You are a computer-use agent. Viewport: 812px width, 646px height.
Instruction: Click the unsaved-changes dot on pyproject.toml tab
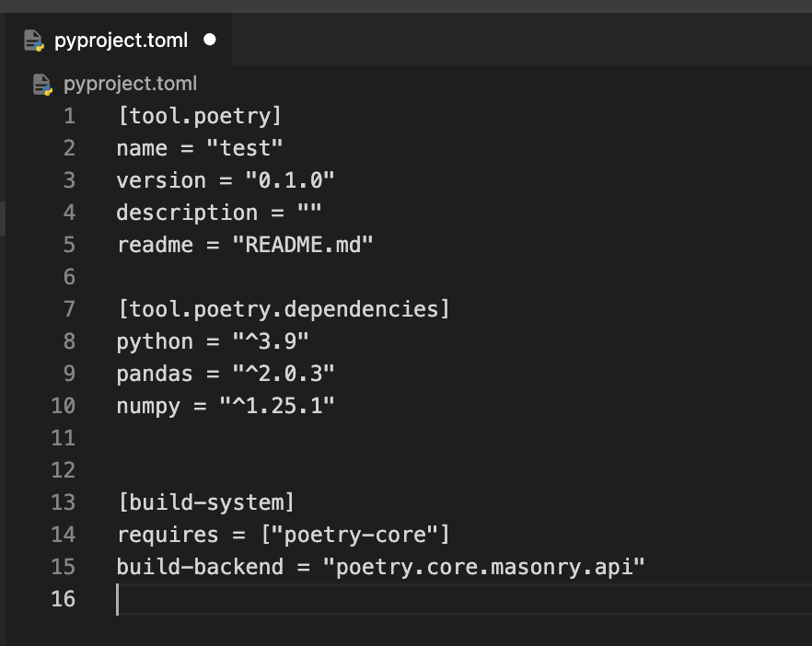click(210, 40)
